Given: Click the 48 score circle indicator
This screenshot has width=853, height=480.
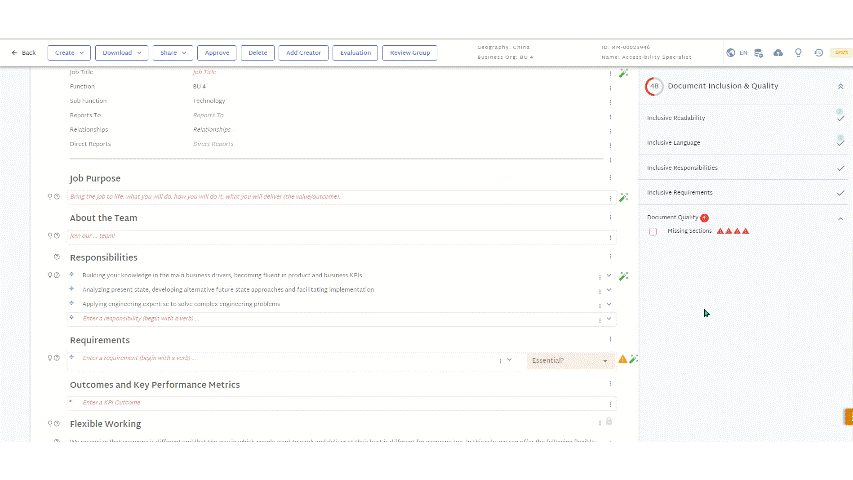Looking at the screenshot, I should pyautogui.click(x=654, y=86).
